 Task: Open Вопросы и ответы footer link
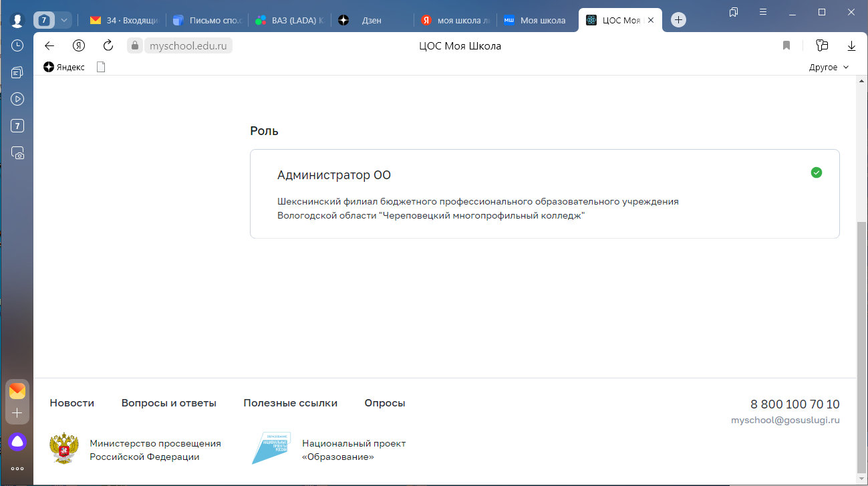coord(168,403)
